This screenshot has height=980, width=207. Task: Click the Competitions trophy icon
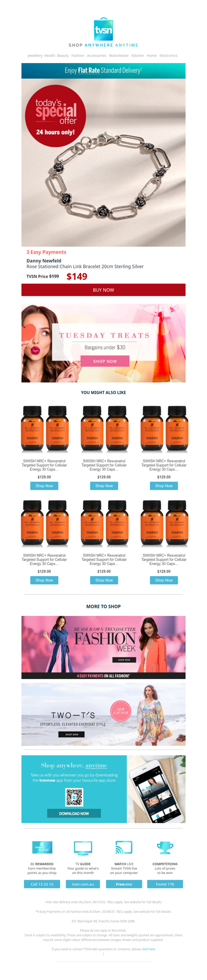click(165, 848)
